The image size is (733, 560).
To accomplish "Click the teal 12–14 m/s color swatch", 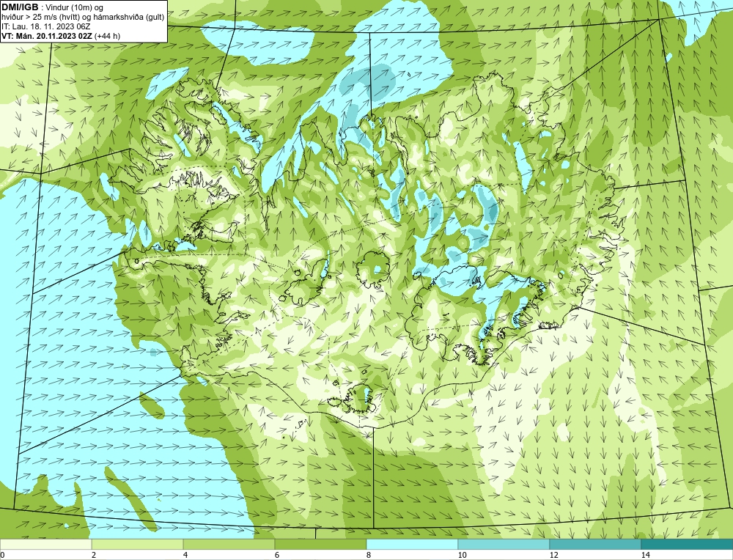I will 595,544.
